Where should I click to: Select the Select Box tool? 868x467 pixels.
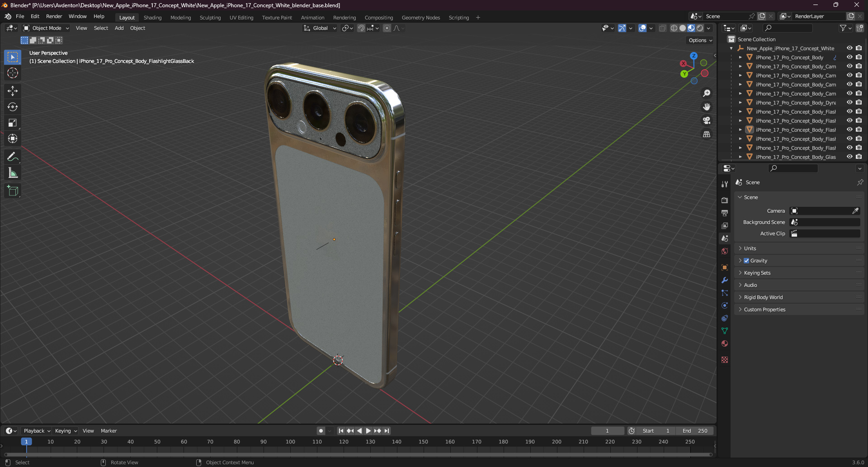click(13, 57)
